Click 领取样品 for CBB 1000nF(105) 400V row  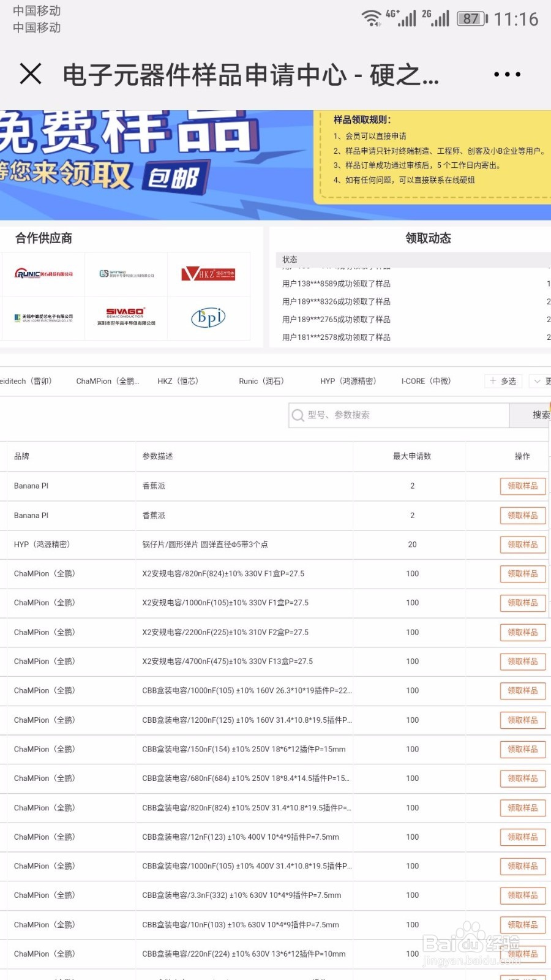tap(523, 866)
